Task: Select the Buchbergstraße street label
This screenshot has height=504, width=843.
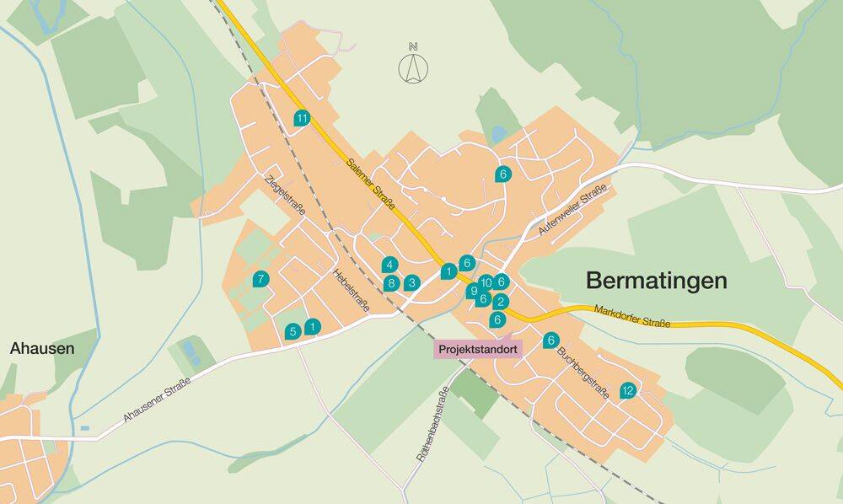Action: tap(583, 373)
